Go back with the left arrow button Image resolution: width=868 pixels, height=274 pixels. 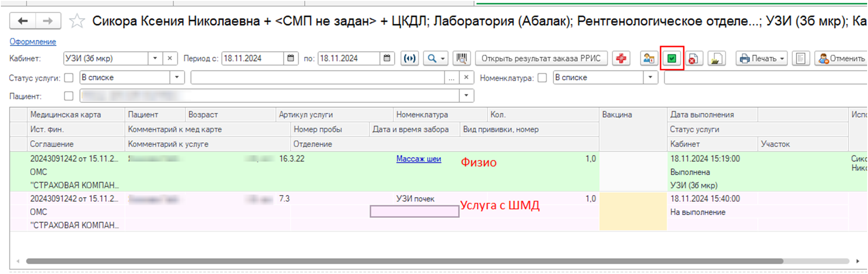[x=23, y=21]
